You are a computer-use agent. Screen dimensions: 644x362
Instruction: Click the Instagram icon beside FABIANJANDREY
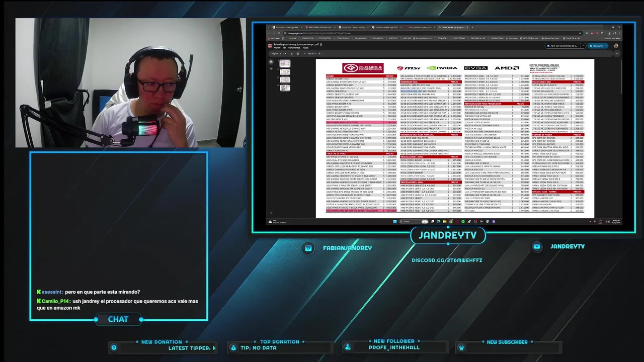[308, 248]
